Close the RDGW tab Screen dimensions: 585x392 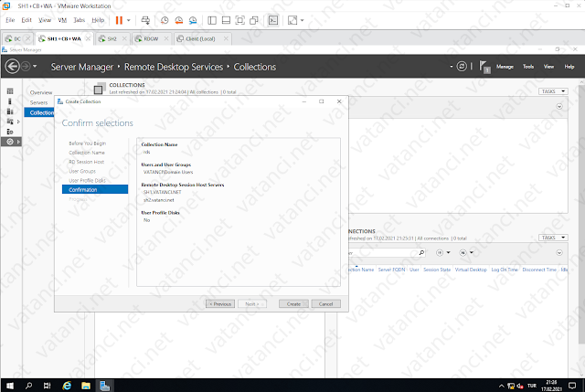pyautogui.click(x=166, y=38)
